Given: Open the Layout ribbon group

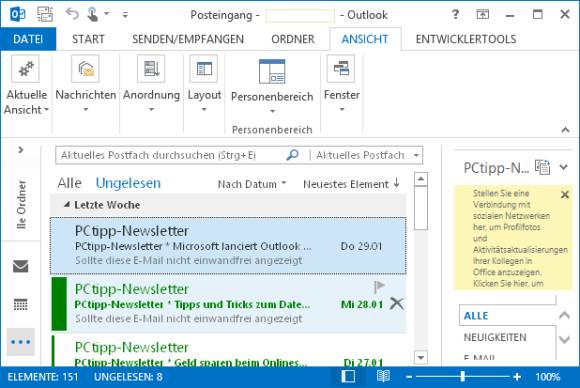Looking at the screenshot, I should pos(204,84).
